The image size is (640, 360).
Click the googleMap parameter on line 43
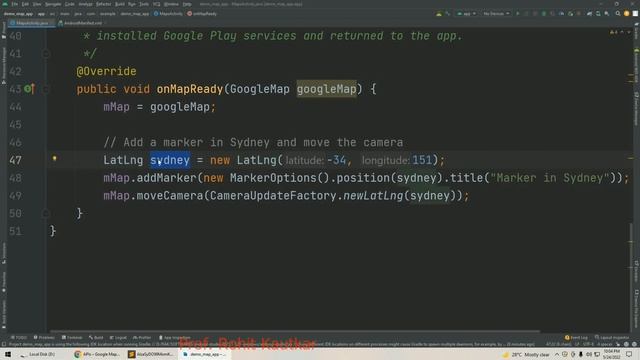[327, 89]
